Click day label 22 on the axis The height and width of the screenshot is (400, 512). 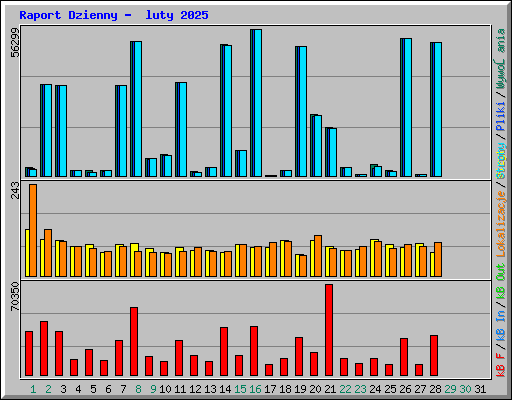[345, 389]
